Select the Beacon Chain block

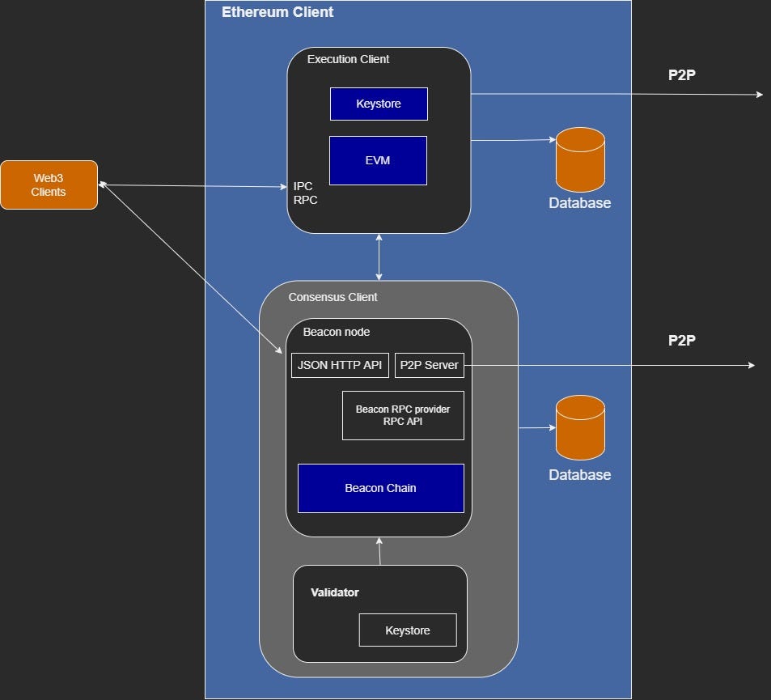pyautogui.click(x=380, y=488)
